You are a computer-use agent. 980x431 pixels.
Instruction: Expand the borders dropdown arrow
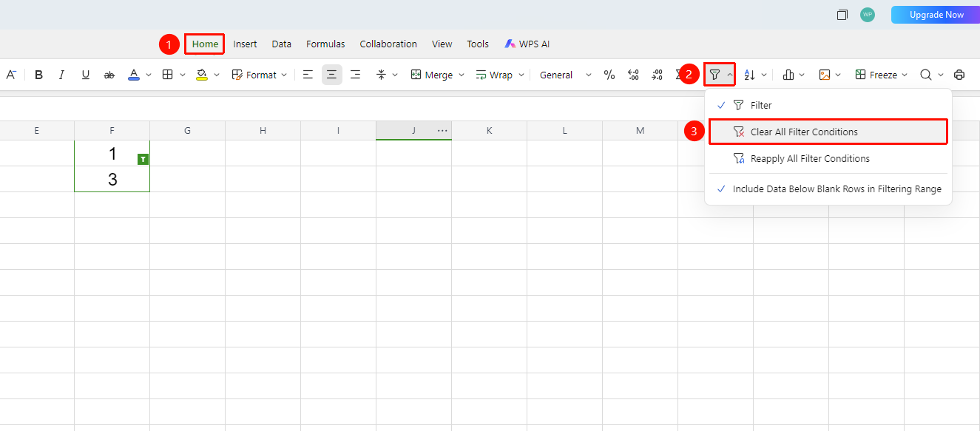(x=183, y=75)
